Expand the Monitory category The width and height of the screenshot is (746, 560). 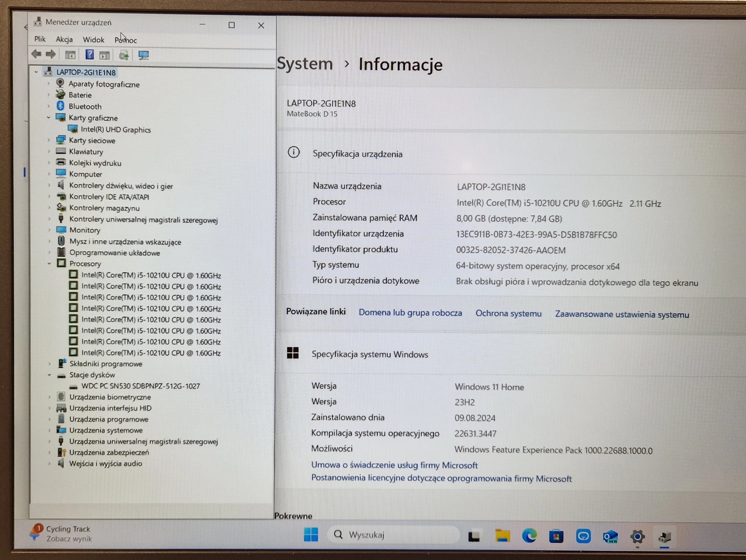pyautogui.click(x=49, y=230)
